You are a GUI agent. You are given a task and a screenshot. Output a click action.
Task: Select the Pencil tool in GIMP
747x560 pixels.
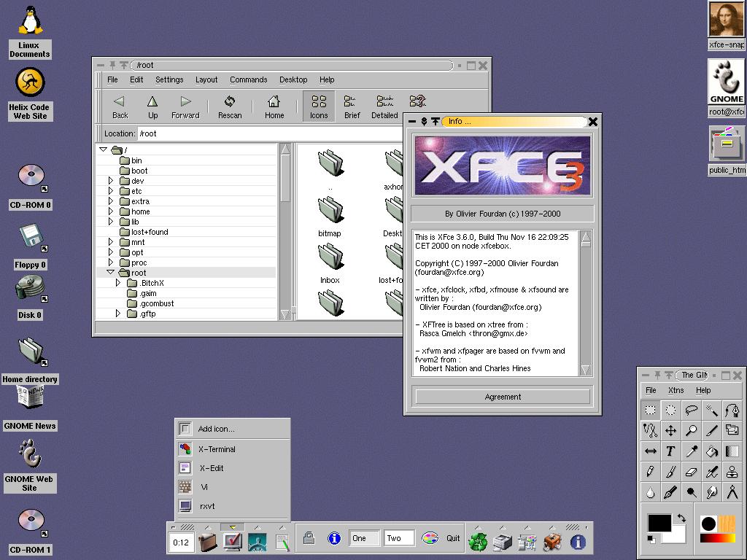point(650,472)
